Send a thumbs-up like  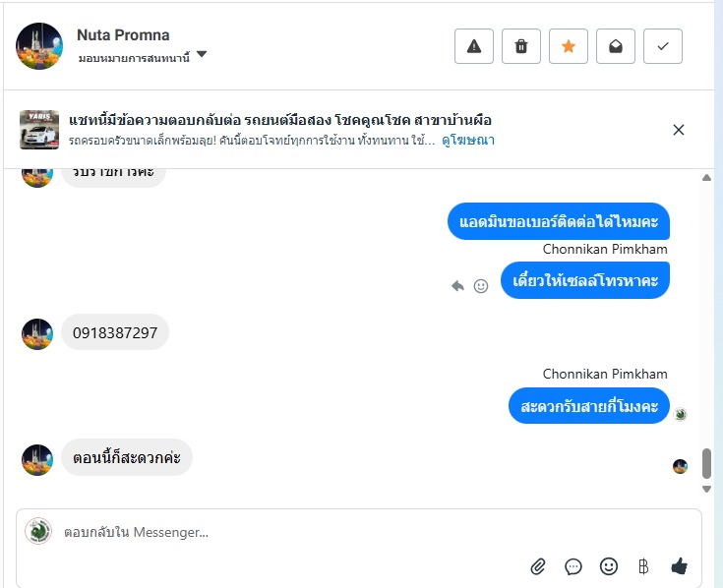(679, 566)
